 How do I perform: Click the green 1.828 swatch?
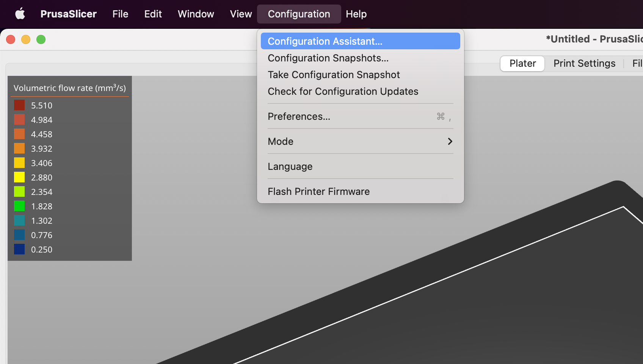coord(19,206)
